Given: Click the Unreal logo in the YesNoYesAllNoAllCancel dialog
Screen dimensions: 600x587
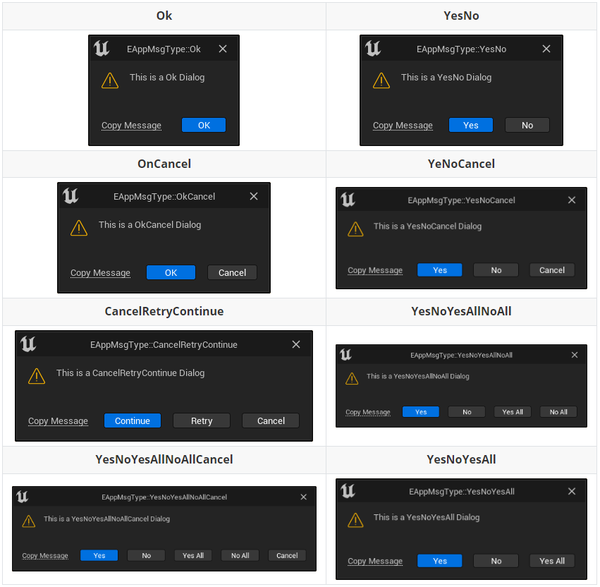Looking at the screenshot, I should click(x=23, y=497).
